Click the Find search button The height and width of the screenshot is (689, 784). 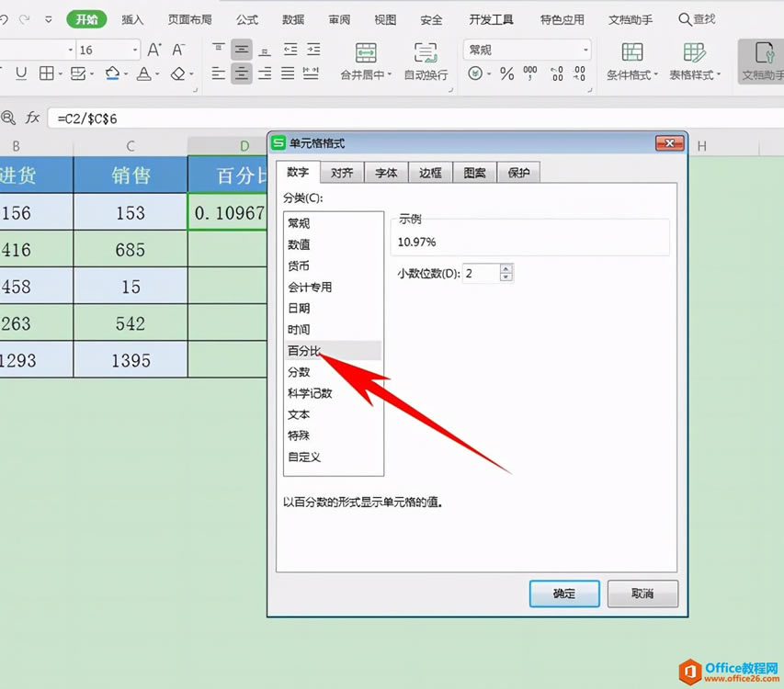pos(697,19)
